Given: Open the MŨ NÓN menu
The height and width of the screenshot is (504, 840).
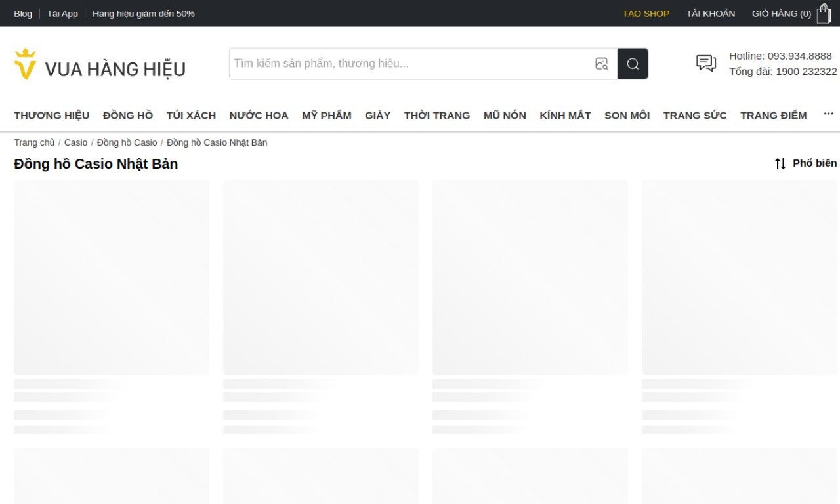Looking at the screenshot, I should click(x=505, y=115).
